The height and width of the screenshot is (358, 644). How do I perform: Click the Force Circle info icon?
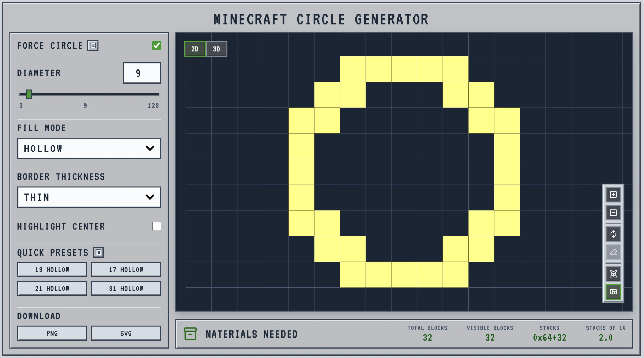[93, 45]
